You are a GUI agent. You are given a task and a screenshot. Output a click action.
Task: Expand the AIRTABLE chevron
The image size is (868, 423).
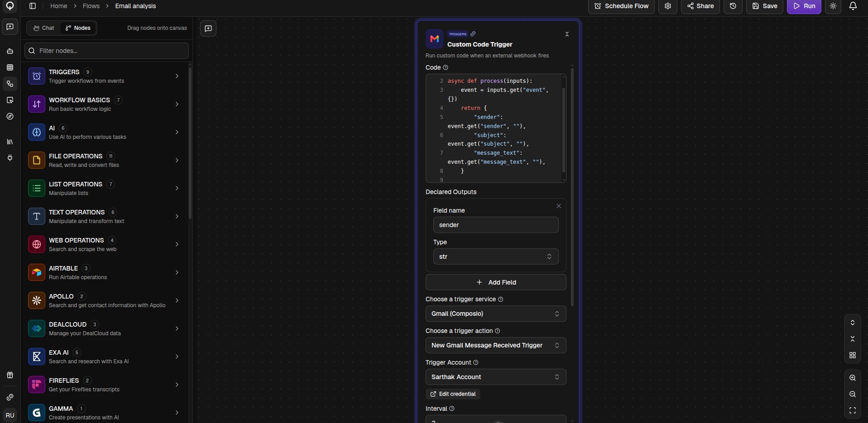pos(177,272)
